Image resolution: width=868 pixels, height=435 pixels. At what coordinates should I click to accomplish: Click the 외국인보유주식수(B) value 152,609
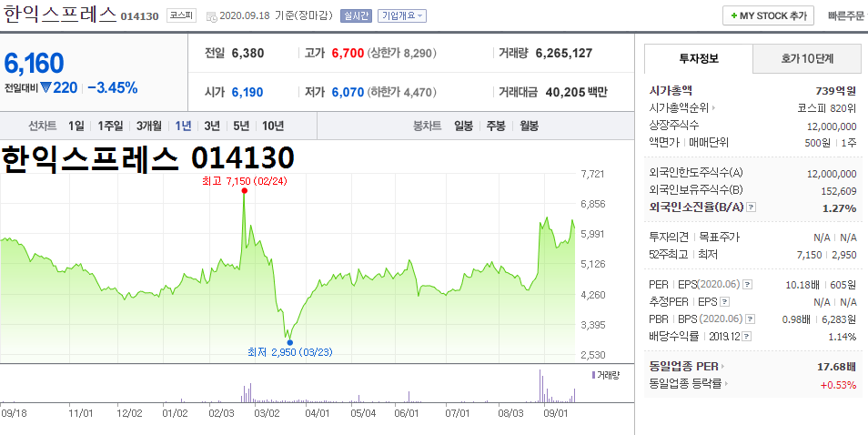click(x=838, y=191)
